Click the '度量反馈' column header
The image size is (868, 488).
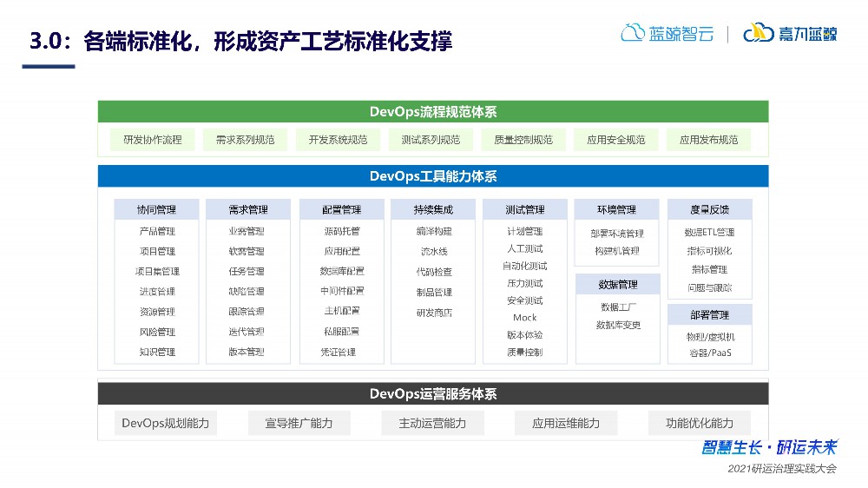[710, 209]
